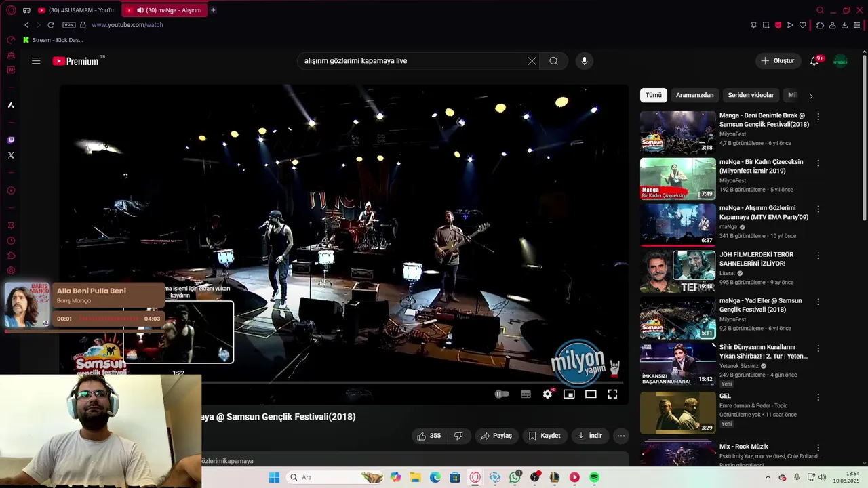This screenshot has width=868, height=488.
Task: Go back to the previous page
Action: pyautogui.click(x=26, y=25)
